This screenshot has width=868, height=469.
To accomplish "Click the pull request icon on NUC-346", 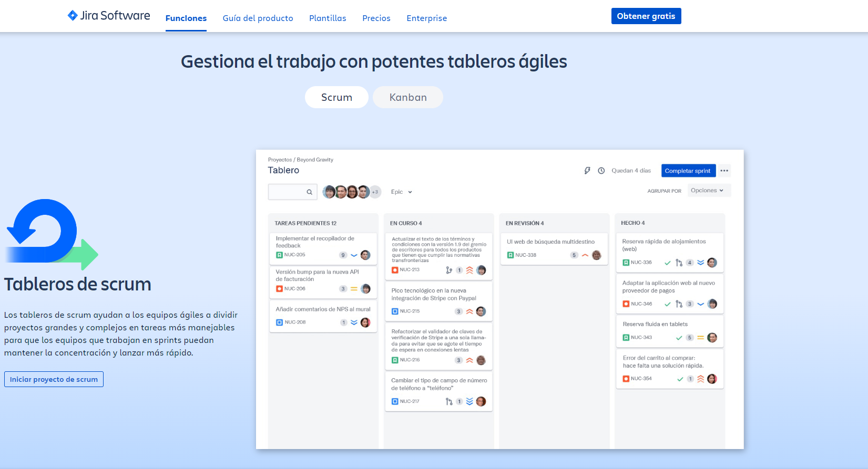I will click(679, 304).
